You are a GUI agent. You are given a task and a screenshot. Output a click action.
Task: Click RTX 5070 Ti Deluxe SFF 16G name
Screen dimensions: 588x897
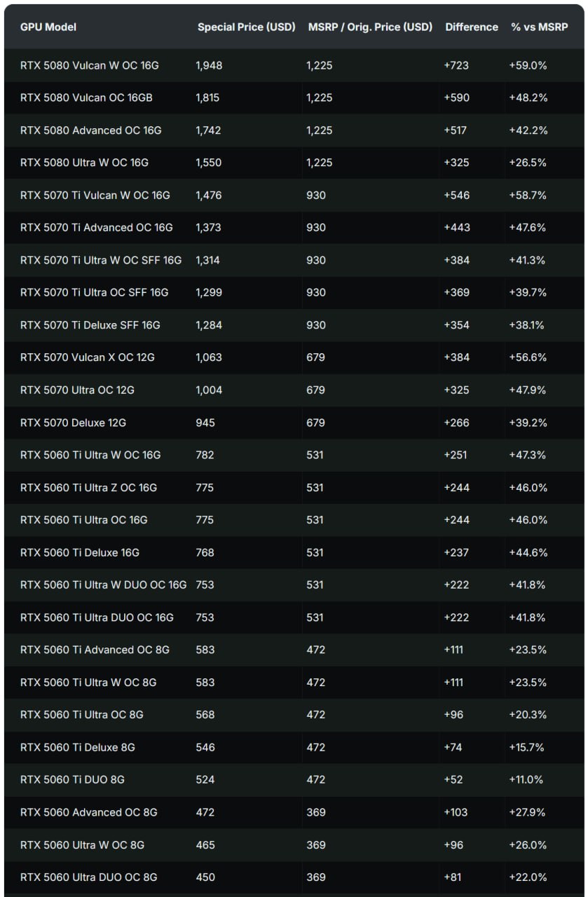pos(90,325)
